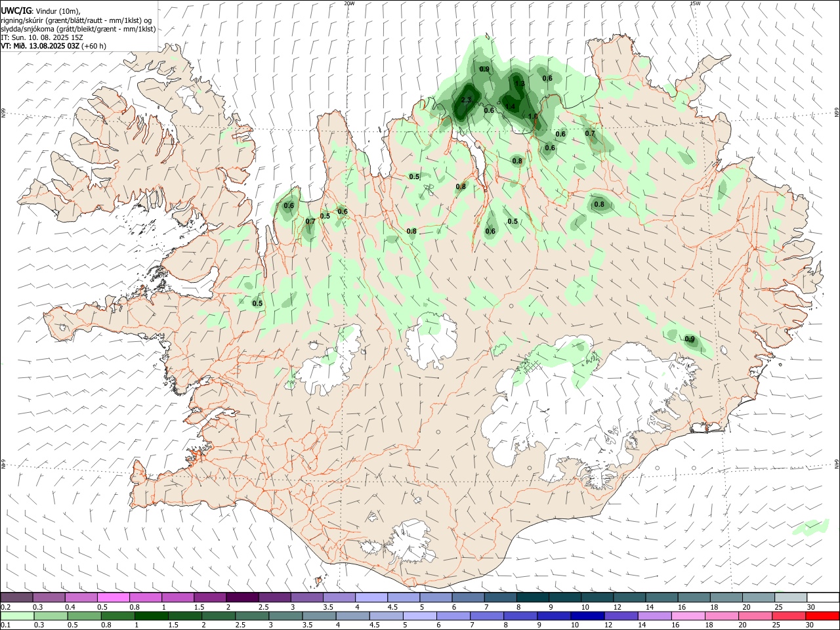The height and width of the screenshot is (630, 840).
Task: Click the '66N' latitude label on the right edge
Action: point(837,112)
